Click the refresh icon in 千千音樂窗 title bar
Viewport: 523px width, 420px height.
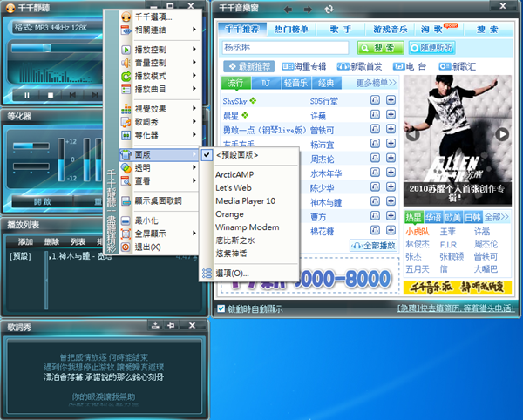tap(329, 9)
